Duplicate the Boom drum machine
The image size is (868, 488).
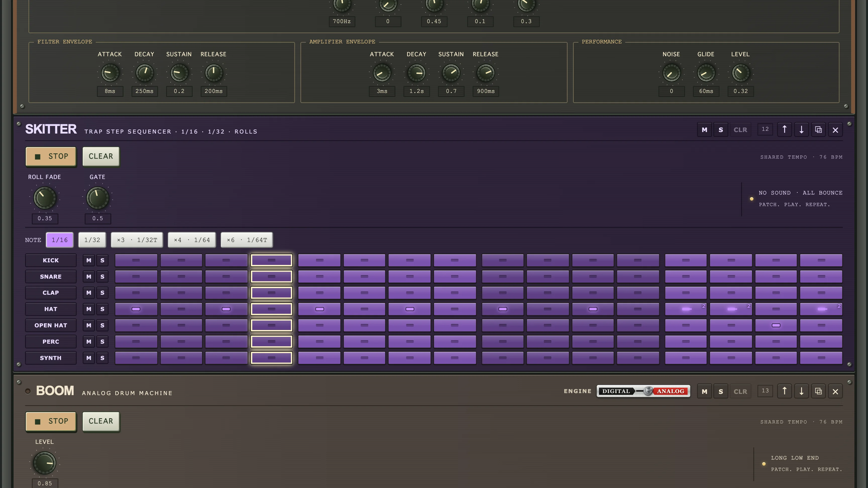pos(818,391)
